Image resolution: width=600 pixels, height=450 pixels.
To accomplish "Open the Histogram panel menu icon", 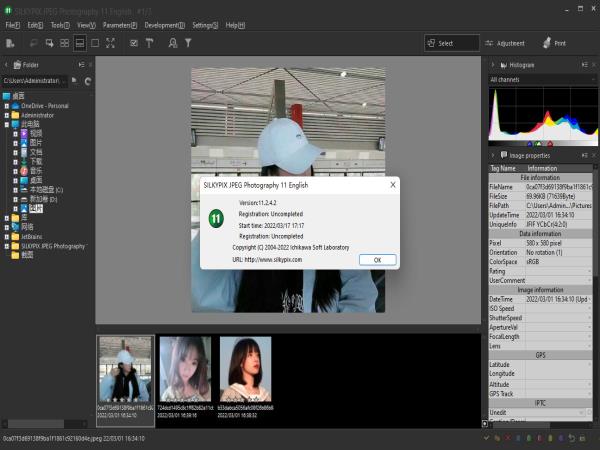I will [584, 65].
